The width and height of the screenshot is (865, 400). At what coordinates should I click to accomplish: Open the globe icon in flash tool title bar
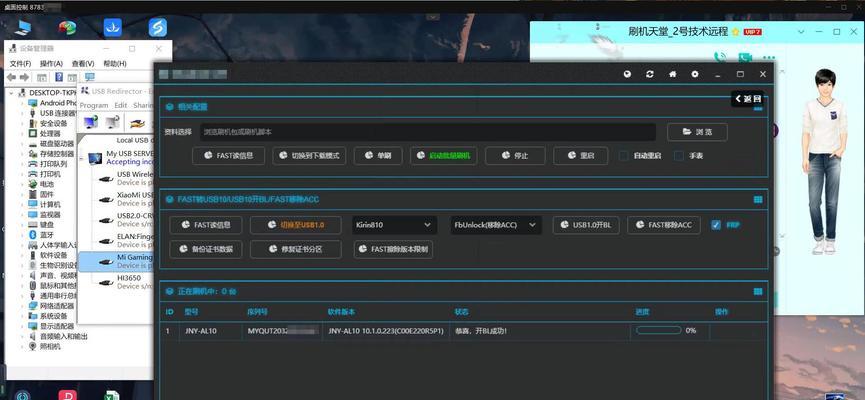point(627,74)
